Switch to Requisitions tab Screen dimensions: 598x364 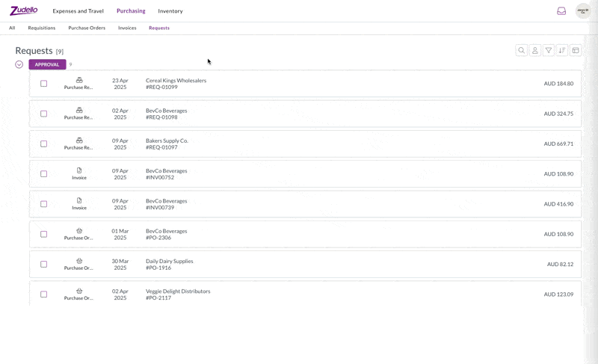42,28
